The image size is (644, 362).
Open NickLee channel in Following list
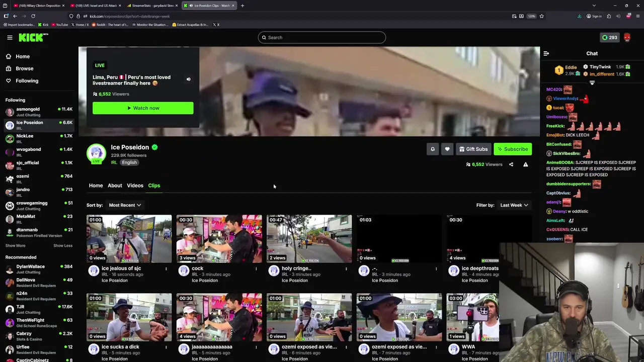38,138
